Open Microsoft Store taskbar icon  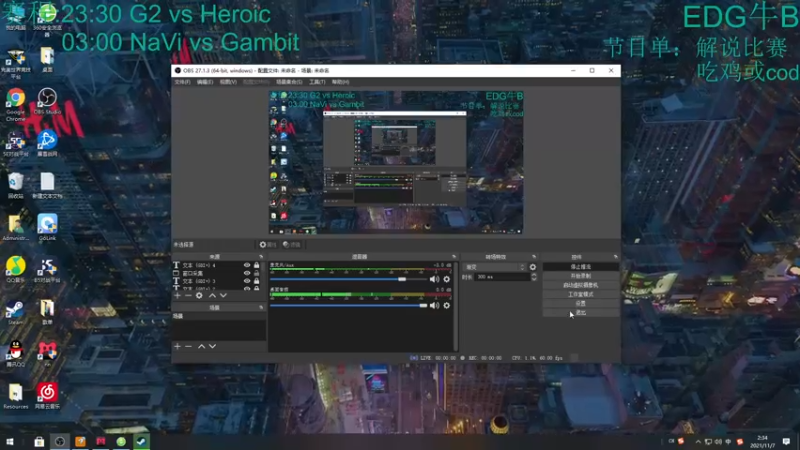pyautogui.click(x=39, y=441)
